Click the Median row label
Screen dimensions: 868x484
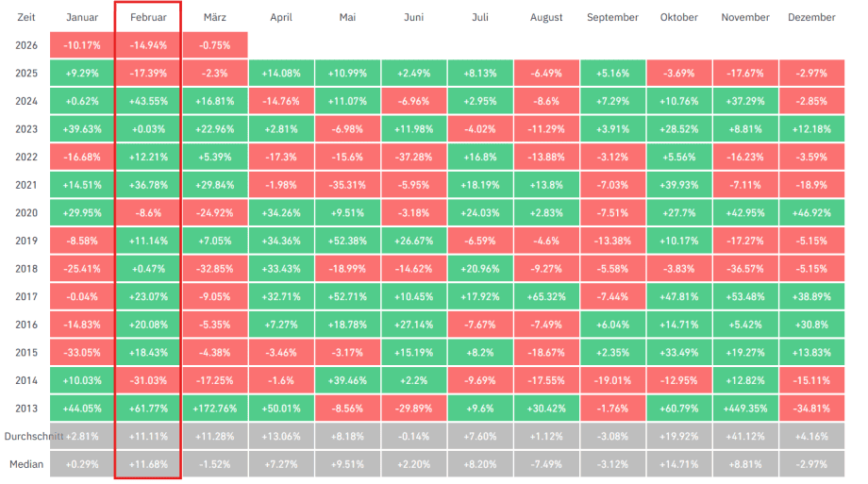26,464
